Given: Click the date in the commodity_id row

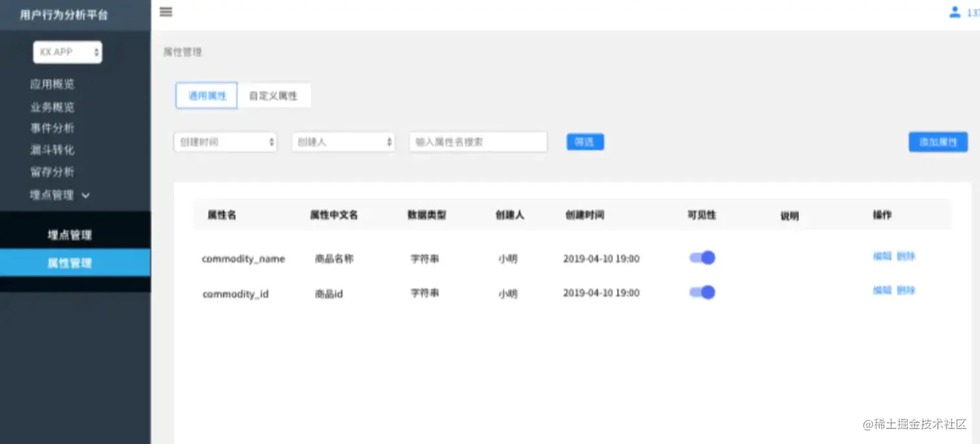Looking at the screenshot, I should click(601, 293).
